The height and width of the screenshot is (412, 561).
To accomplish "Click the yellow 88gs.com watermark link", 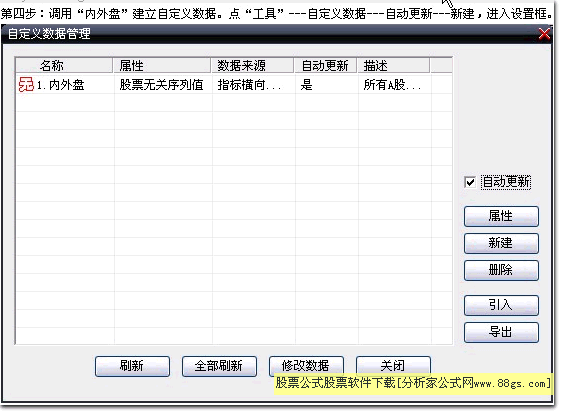I will pyautogui.click(x=413, y=384).
